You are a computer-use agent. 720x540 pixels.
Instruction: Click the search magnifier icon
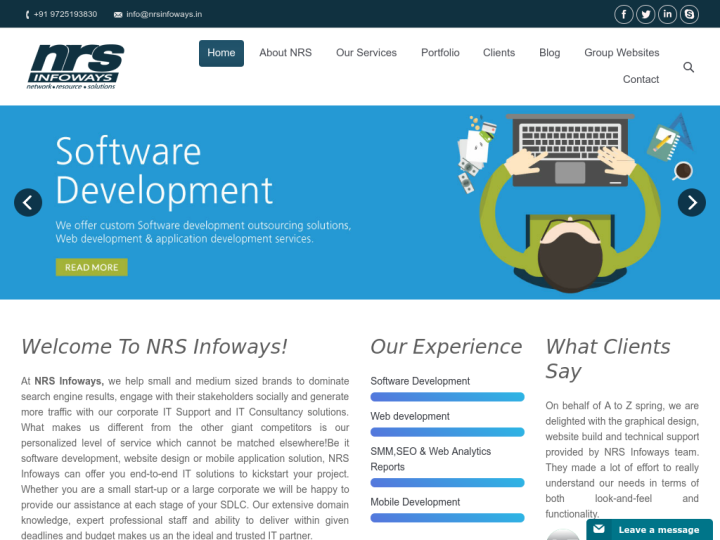click(688, 67)
